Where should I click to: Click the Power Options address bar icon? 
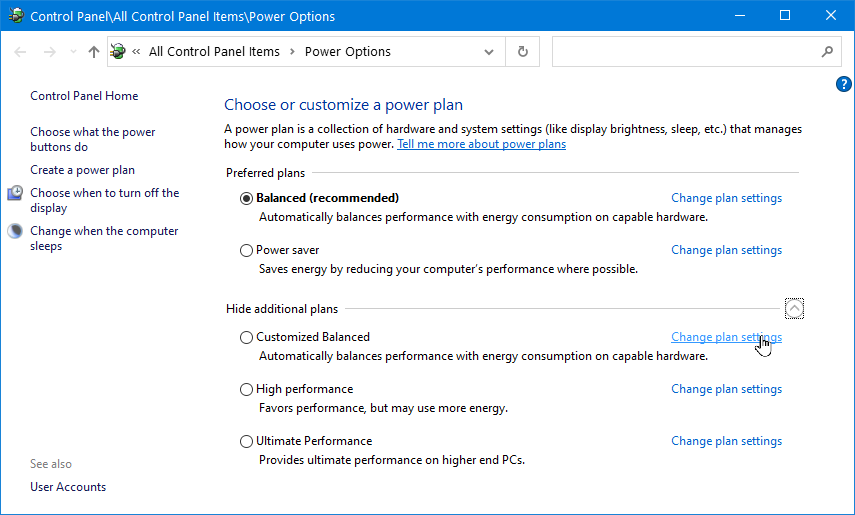point(119,52)
